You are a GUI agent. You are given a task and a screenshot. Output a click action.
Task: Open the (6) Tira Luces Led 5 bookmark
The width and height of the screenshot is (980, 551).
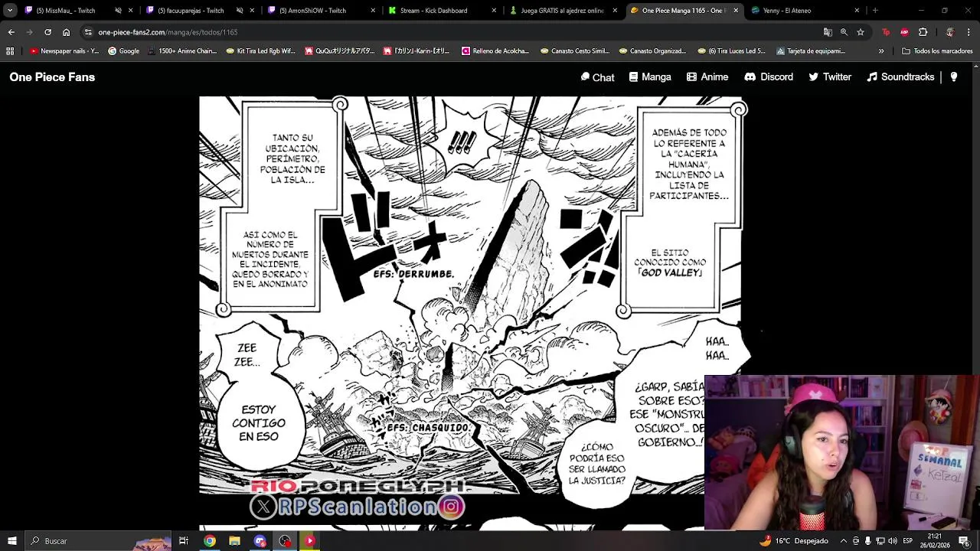coord(731,51)
